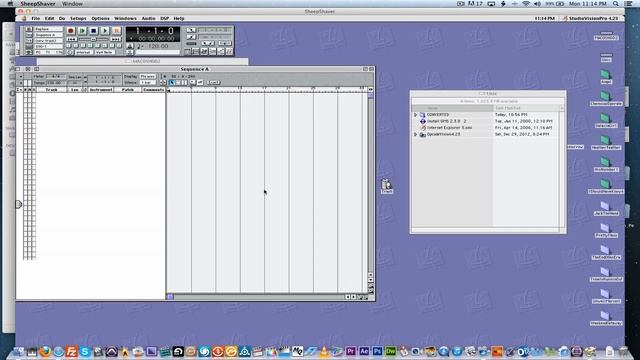
Task: Click the Trash icon on the desktop
Action: pos(387,186)
